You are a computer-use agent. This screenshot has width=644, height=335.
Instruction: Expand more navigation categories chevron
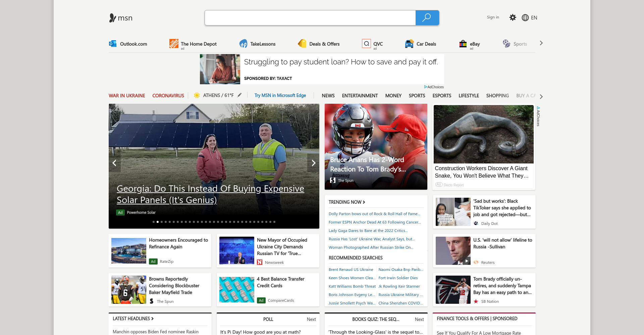pos(541,97)
